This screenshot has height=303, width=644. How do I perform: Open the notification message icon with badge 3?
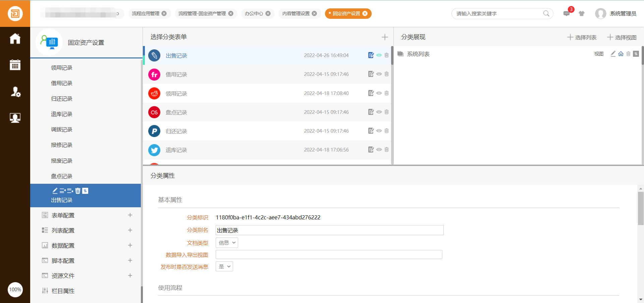pyautogui.click(x=567, y=13)
